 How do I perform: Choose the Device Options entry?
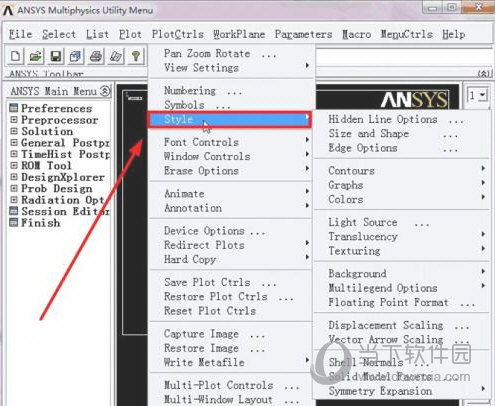(231, 230)
